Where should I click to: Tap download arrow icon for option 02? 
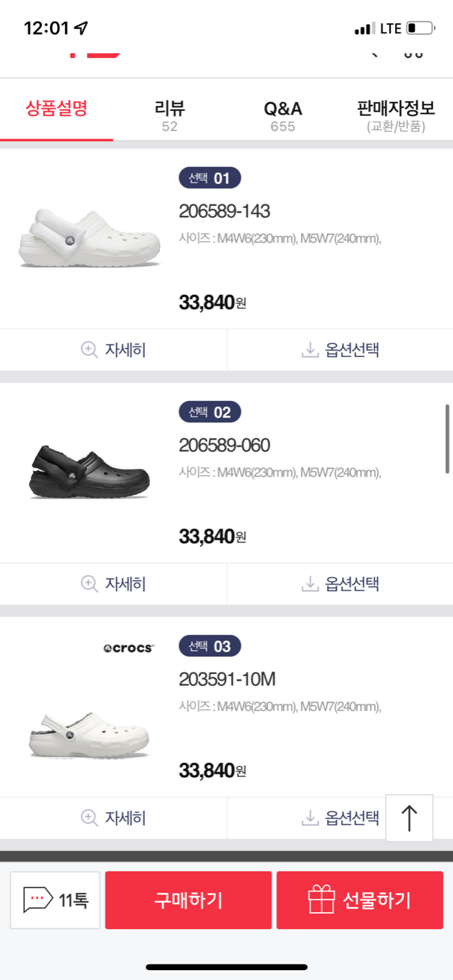click(x=310, y=584)
